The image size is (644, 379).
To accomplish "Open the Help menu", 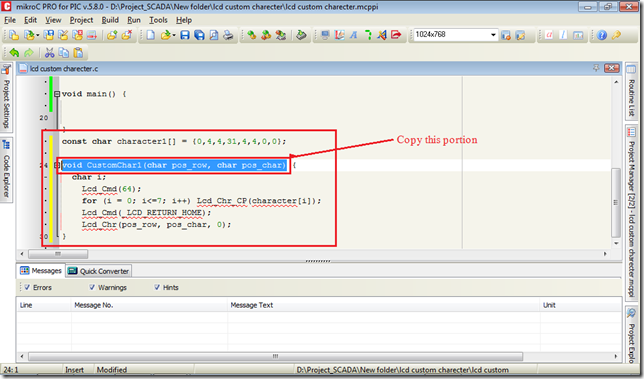I will 184,20.
